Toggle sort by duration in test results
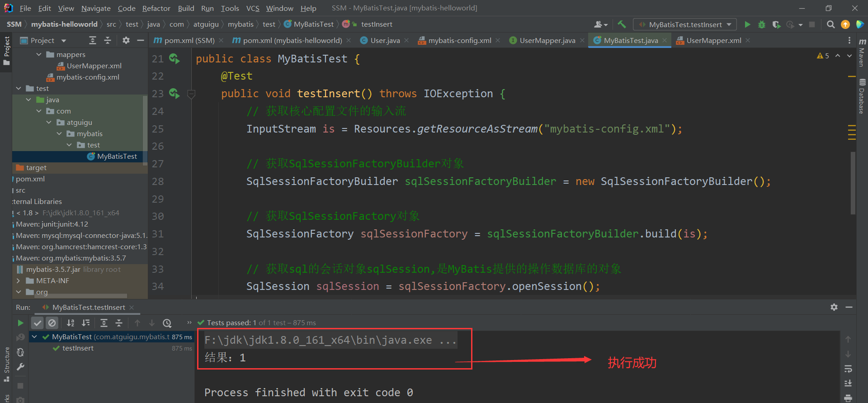 tap(85, 323)
